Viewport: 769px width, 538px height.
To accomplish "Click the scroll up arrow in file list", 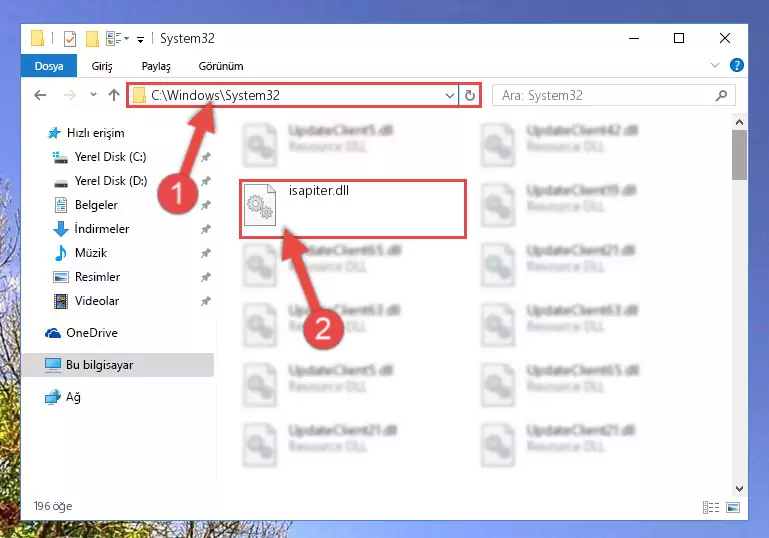I will click(740, 122).
